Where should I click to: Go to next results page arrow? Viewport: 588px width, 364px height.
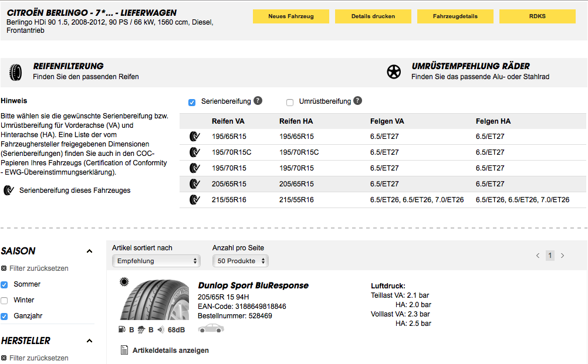coord(563,256)
